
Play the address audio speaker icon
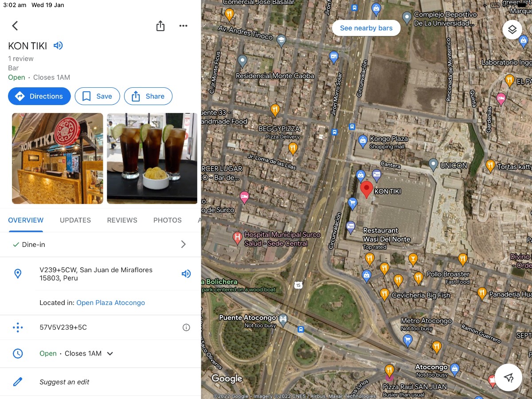(186, 274)
